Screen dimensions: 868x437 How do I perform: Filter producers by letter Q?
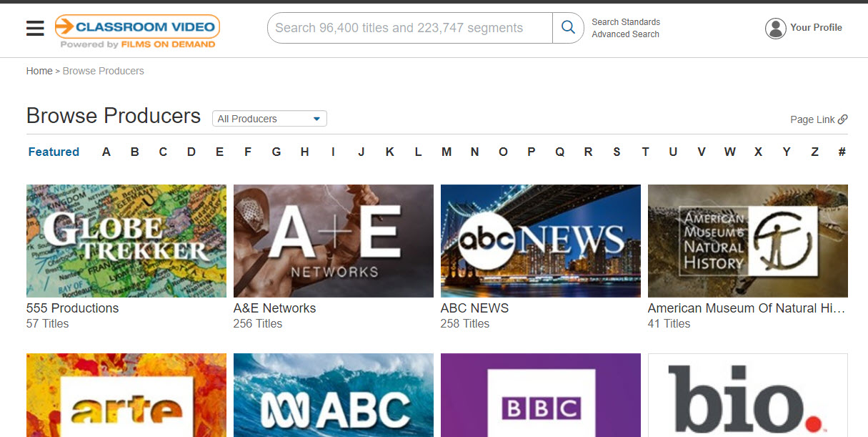click(559, 152)
